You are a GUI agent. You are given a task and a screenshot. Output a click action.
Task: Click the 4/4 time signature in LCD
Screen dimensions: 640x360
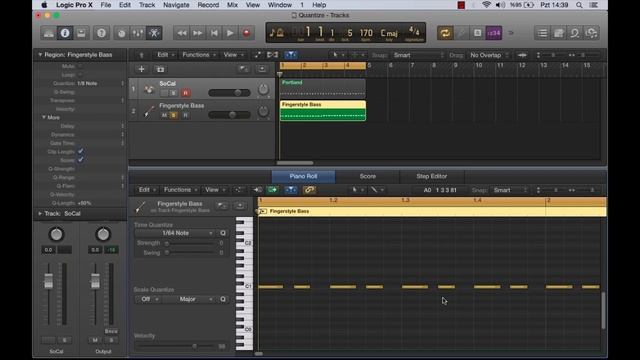pos(414,31)
